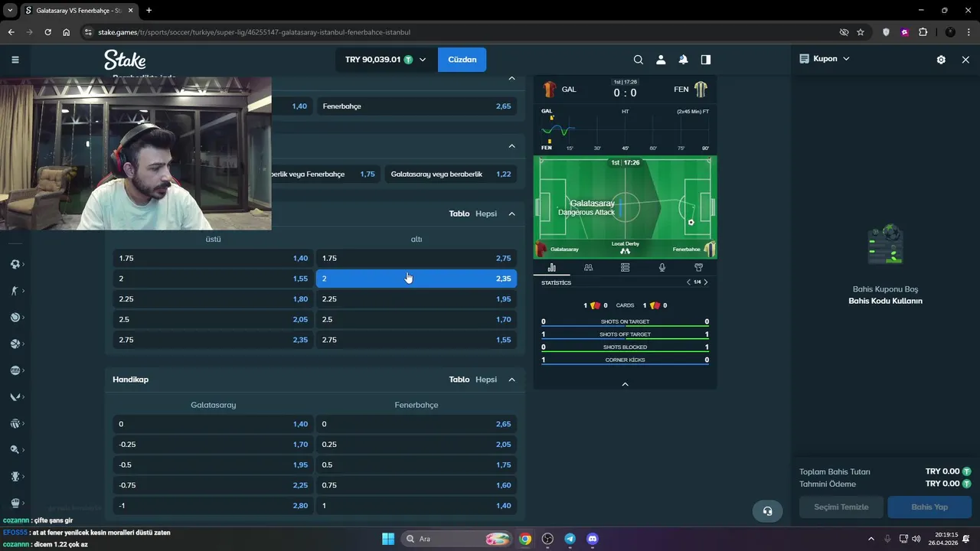Image resolution: width=980 pixels, height=551 pixels.
Task: Collapse the match tracker widget
Action: click(625, 384)
